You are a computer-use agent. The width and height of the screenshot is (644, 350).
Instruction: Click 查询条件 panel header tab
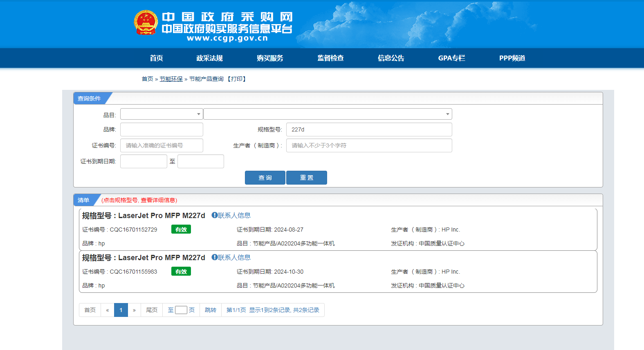89,98
